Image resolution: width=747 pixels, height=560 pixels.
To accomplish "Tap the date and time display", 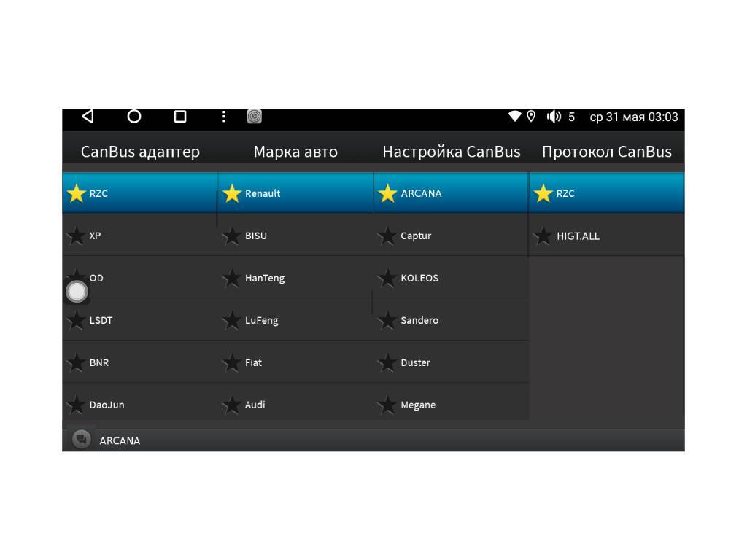I will coord(634,117).
